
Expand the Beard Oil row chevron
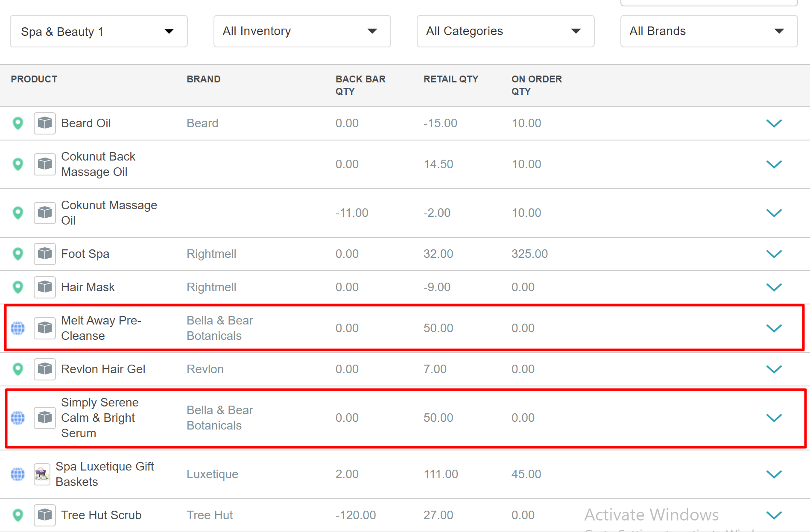pos(774,123)
